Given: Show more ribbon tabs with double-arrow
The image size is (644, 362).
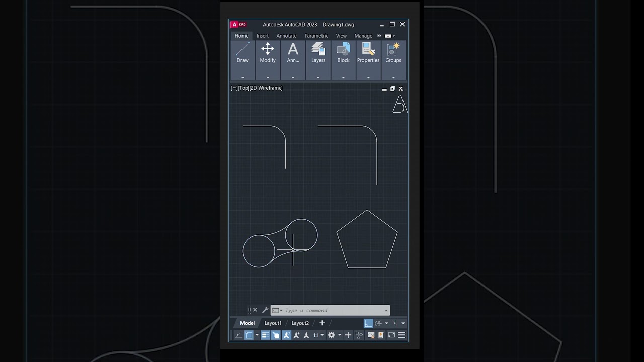Looking at the screenshot, I should pyautogui.click(x=379, y=36).
